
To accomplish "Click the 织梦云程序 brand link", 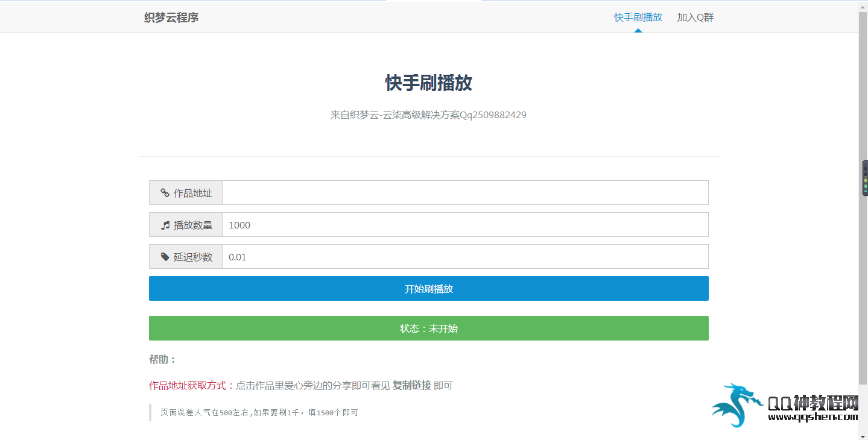I will 171,17.
